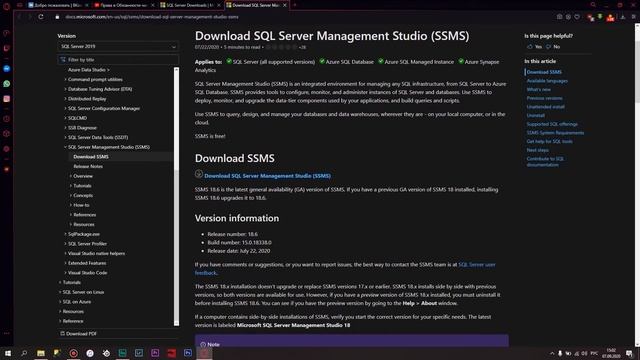
Task: Open the sidebar setup three-dots icon
Action: (7, 333)
